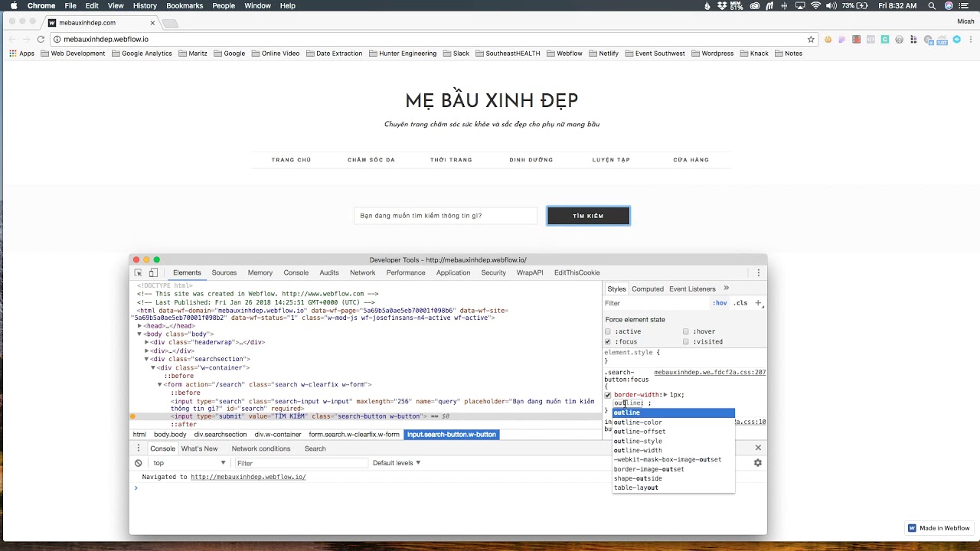This screenshot has width=980, height=551.
Task: Show more Styles pane tabs
Action: pos(726,289)
